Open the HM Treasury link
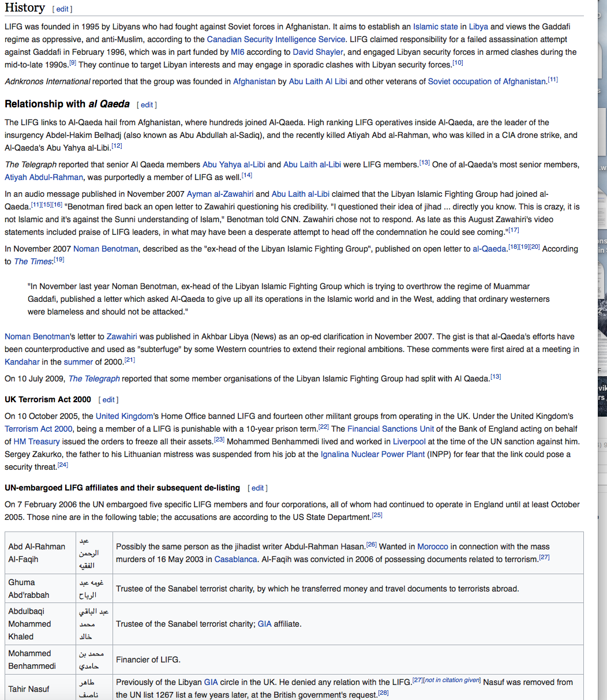 click(37, 441)
